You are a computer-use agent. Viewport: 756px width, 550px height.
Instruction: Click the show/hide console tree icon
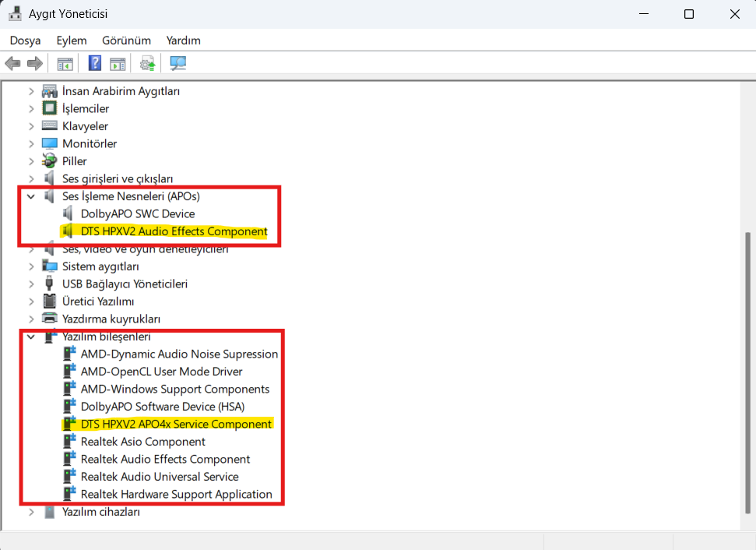coord(65,63)
